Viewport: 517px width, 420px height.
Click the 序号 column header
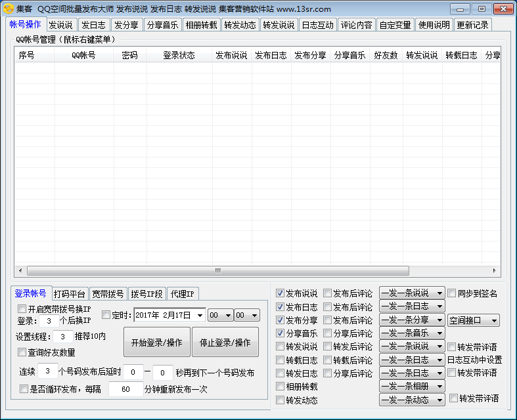pos(34,55)
